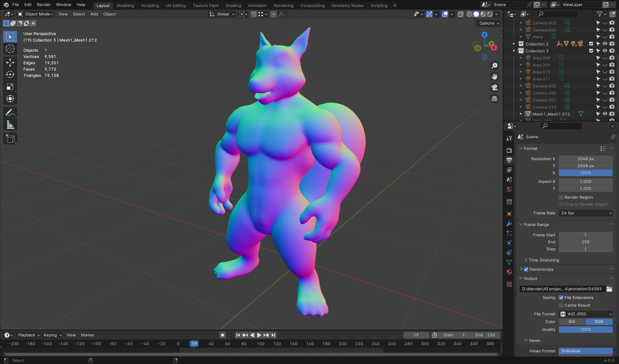
Task: Hide Collection 3 in viewport
Action: (605, 51)
